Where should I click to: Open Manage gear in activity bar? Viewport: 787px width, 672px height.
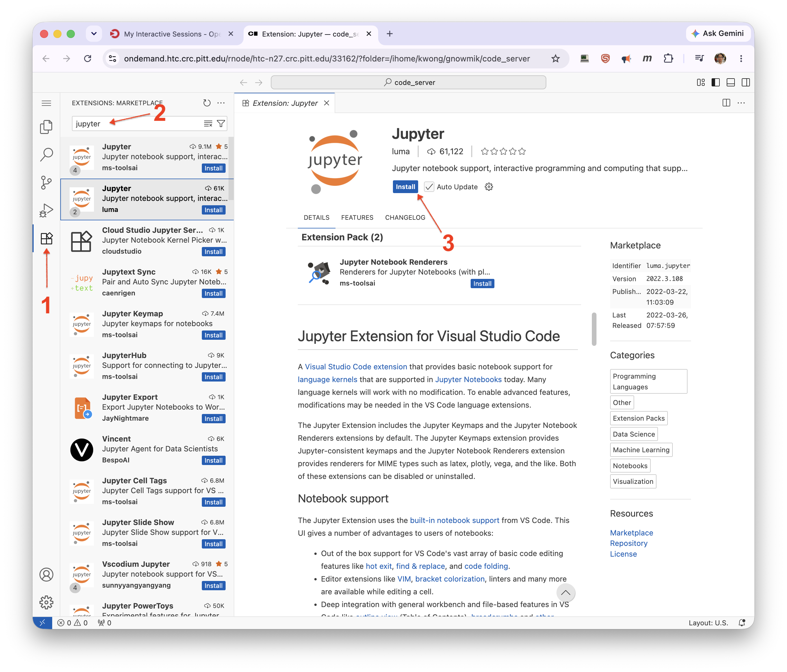coord(46,602)
